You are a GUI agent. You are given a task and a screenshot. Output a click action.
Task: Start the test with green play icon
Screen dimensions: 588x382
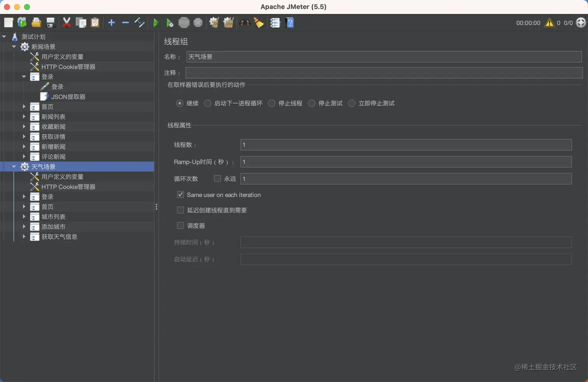pyautogui.click(x=156, y=23)
